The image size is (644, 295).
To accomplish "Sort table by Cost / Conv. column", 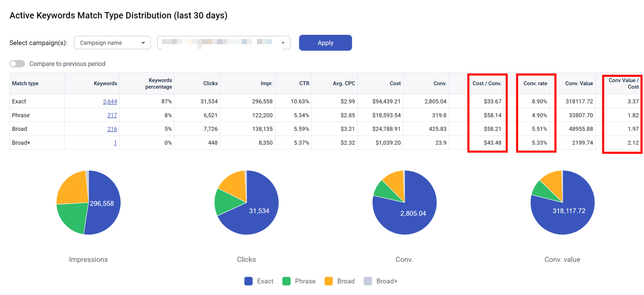I will coord(487,83).
